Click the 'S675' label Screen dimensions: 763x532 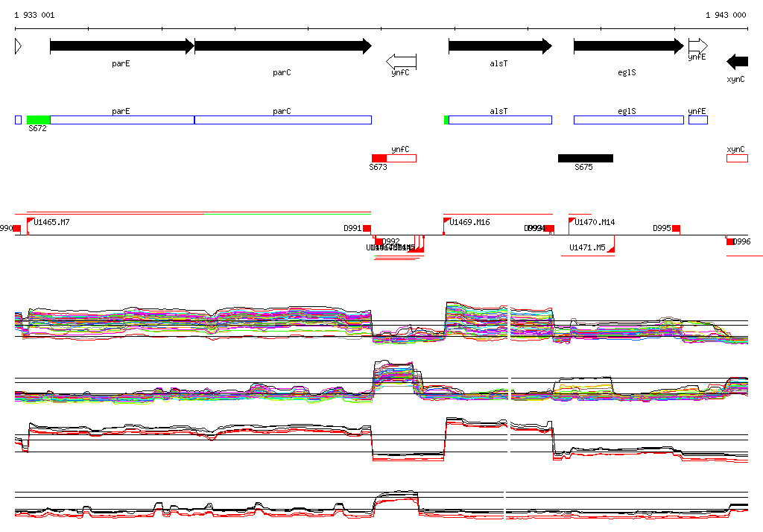pos(583,167)
